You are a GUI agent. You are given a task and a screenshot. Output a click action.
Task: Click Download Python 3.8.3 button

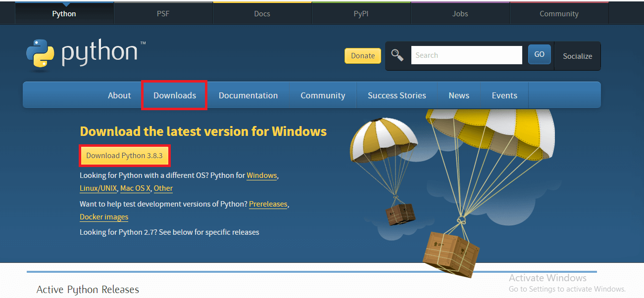pyautogui.click(x=124, y=155)
